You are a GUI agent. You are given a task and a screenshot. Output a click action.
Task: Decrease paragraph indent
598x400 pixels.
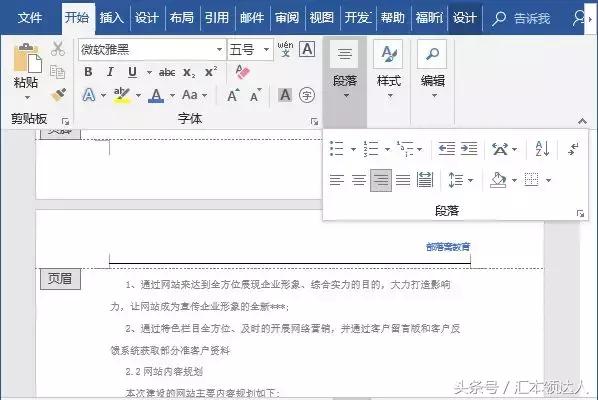click(446, 149)
